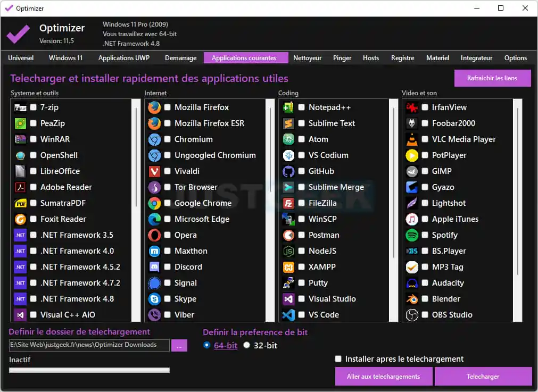This screenshot has height=392, width=538.
Task: Click Rafraichir les liens button
Action: click(492, 78)
